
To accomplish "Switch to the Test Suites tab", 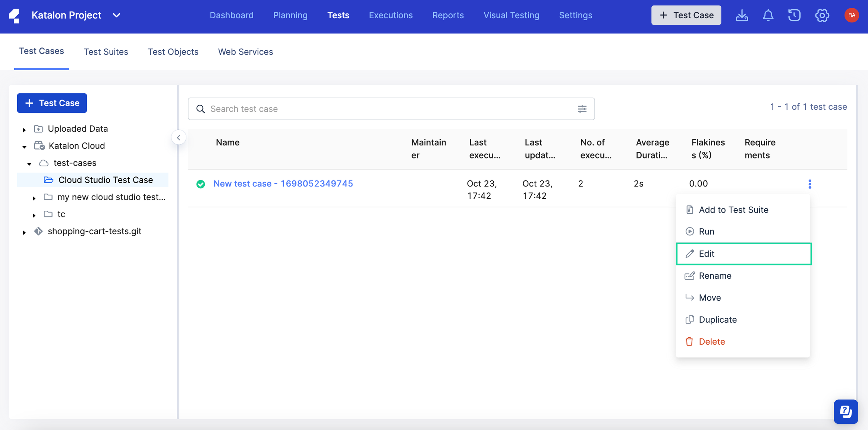I will pos(106,52).
